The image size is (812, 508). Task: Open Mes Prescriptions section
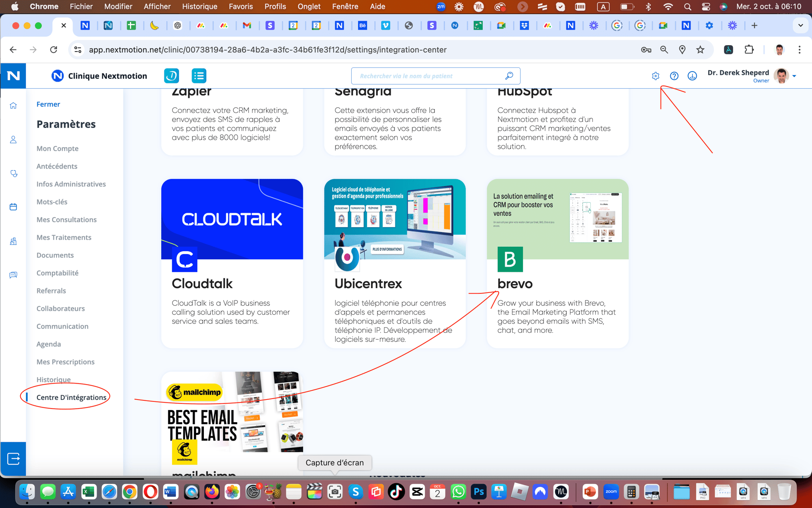65,362
